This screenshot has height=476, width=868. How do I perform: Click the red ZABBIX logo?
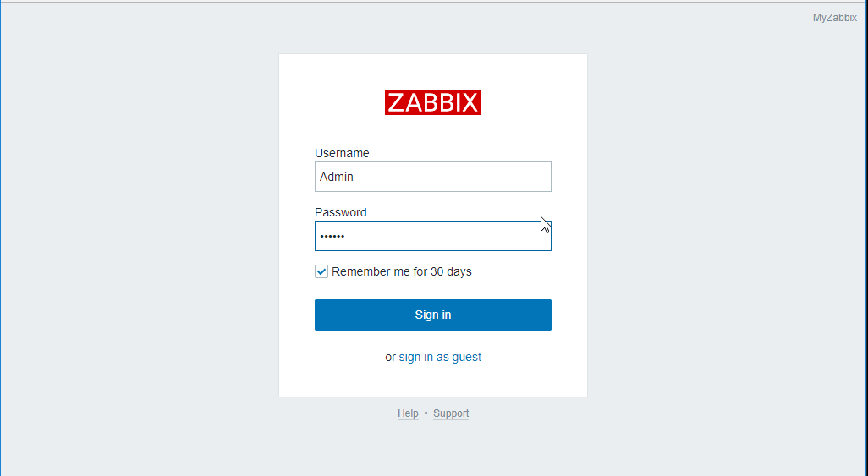pyautogui.click(x=433, y=102)
